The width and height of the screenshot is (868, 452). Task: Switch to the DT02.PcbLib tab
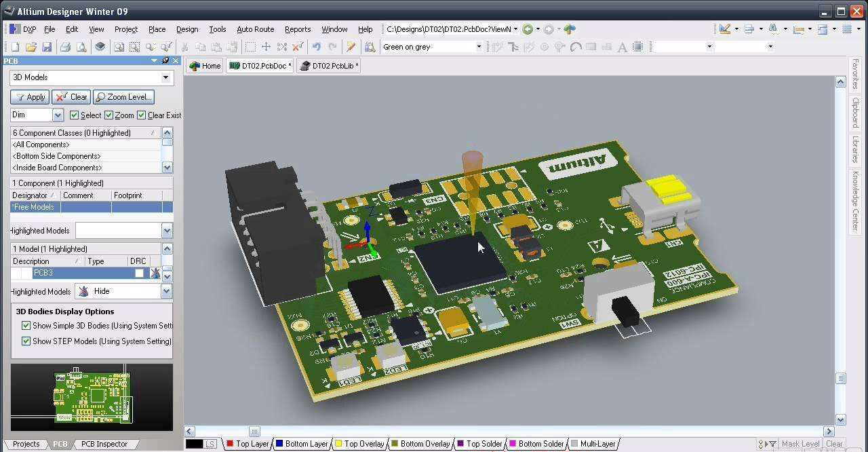coord(330,66)
